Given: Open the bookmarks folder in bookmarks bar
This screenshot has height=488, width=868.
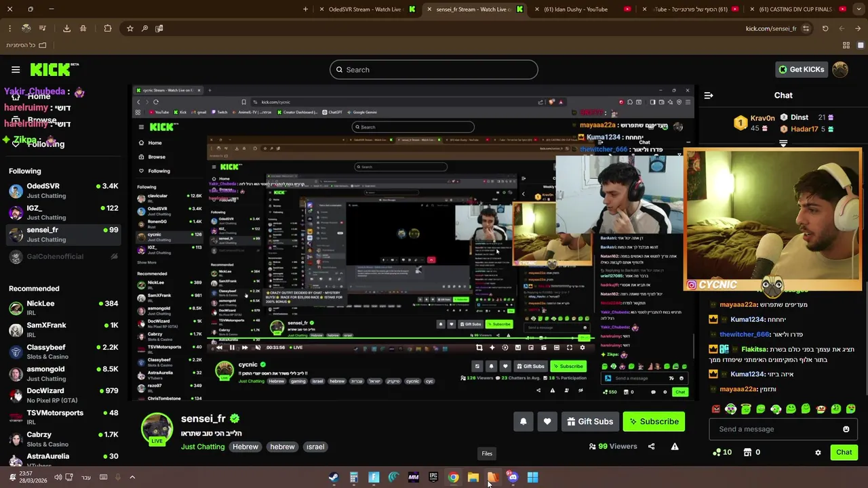Looking at the screenshot, I should pyautogui.click(x=26, y=45).
